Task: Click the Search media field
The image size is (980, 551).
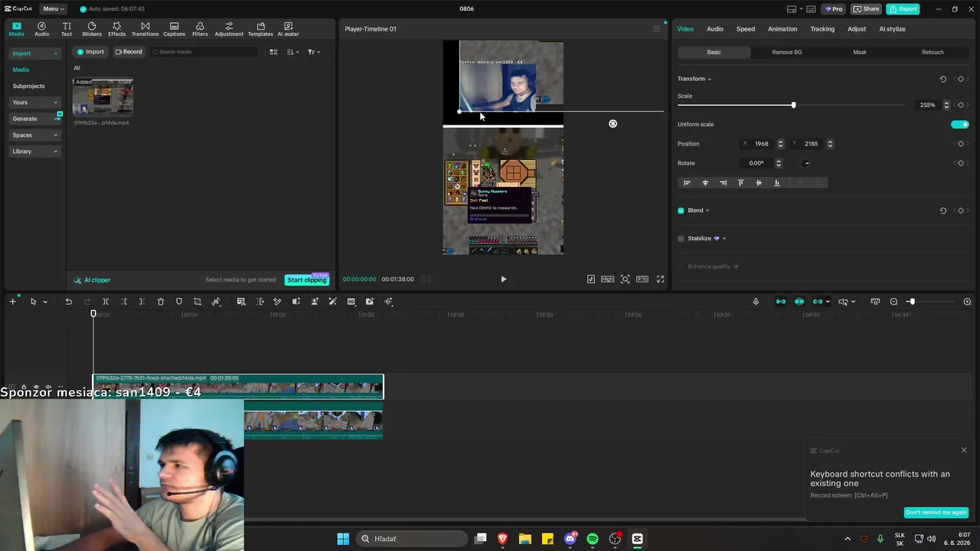Action: point(204,52)
